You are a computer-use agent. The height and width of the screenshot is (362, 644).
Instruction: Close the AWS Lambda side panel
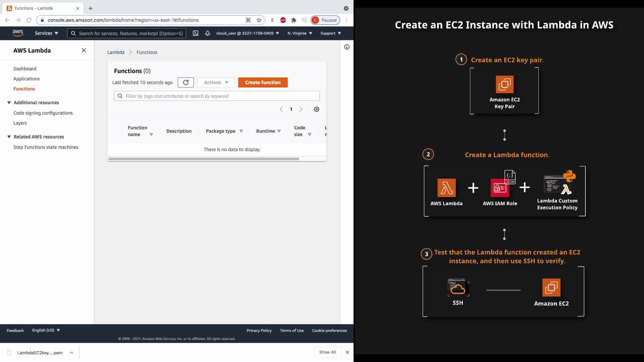(x=84, y=50)
